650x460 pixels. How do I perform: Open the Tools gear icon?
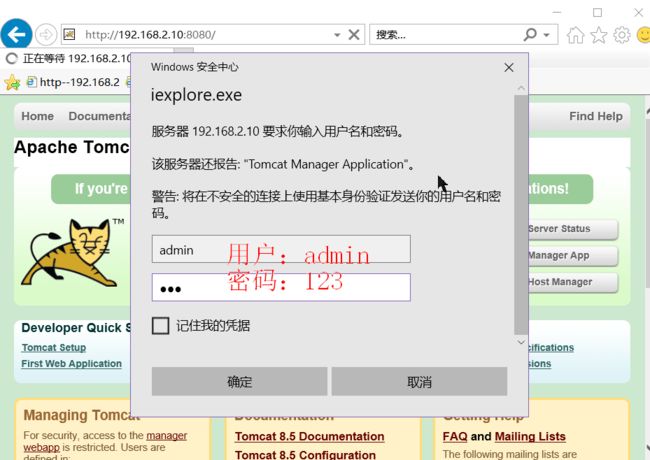point(621,35)
